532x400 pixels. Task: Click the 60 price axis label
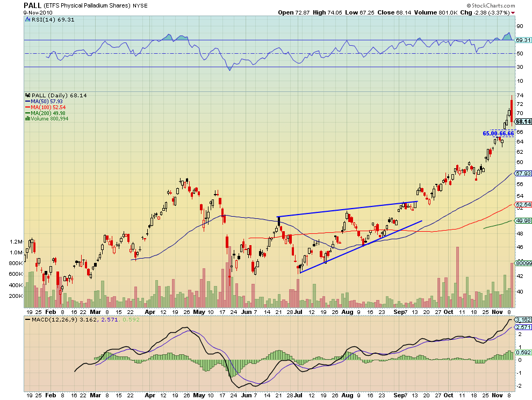coord(520,162)
